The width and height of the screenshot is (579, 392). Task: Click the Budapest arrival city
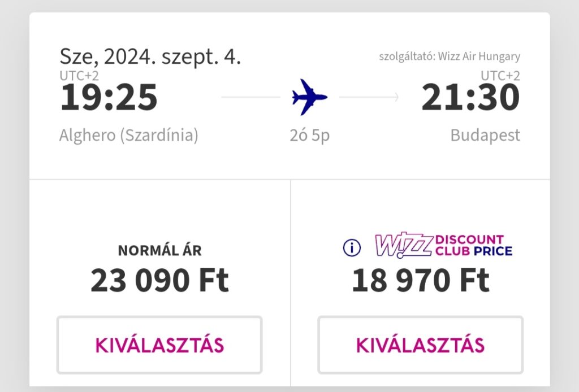pos(485,136)
